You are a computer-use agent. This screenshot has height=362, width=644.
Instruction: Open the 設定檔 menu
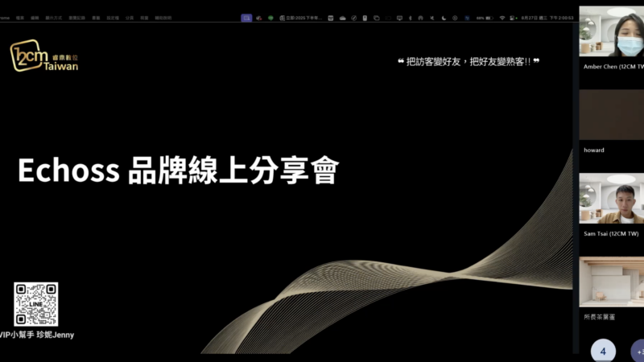tap(113, 18)
